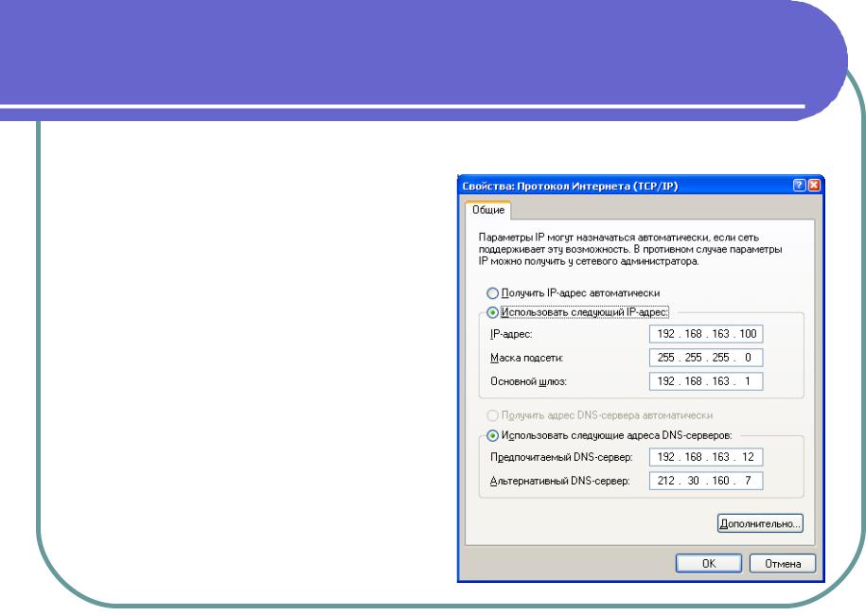Click the IP-адрес input field
The width and height of the screenshot is (866, 616).
click(x=706, y=334)
